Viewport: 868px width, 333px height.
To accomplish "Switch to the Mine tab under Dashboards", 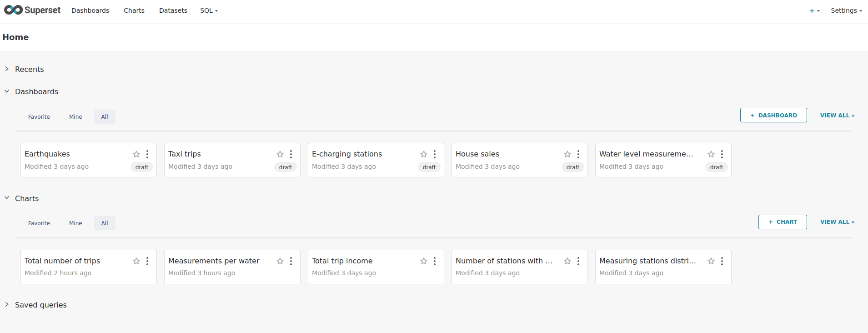I will [x=75, y=117].
